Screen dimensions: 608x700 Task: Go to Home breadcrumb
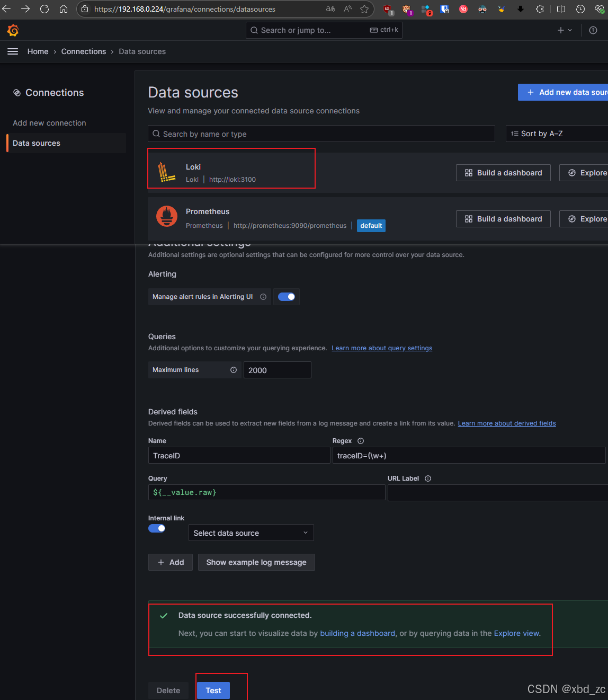(38, 51)
